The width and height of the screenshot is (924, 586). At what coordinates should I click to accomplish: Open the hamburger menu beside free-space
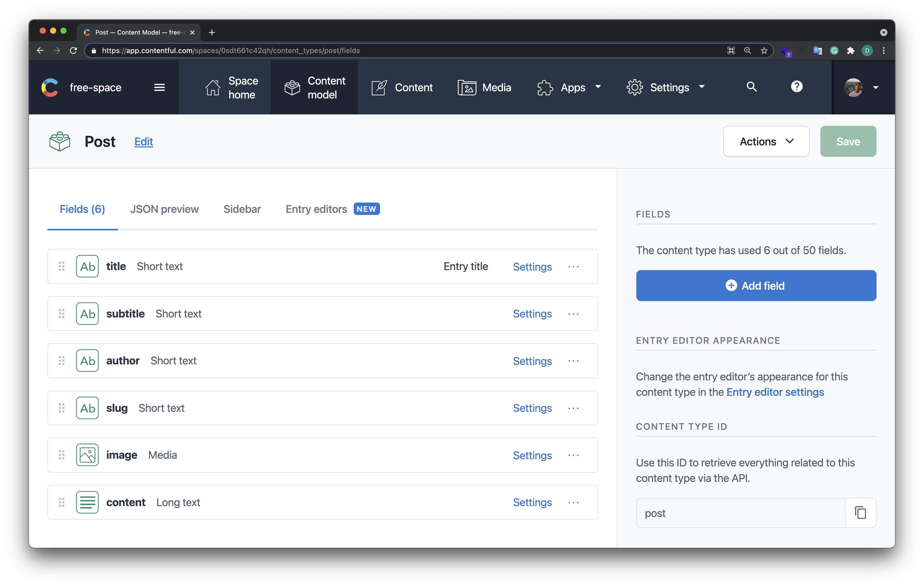tap(159, 87)
